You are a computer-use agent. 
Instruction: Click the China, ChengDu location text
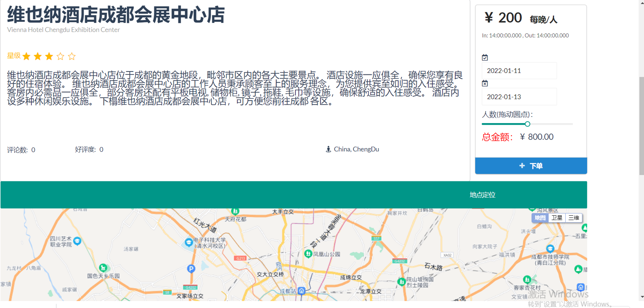pyautogui.click(x=356, y=149)
